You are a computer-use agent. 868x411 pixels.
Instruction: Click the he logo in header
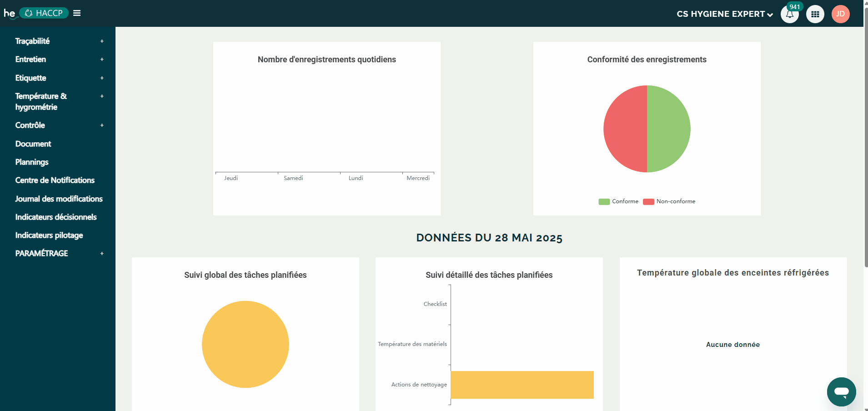pyautogui.click(x=9, y=13)
